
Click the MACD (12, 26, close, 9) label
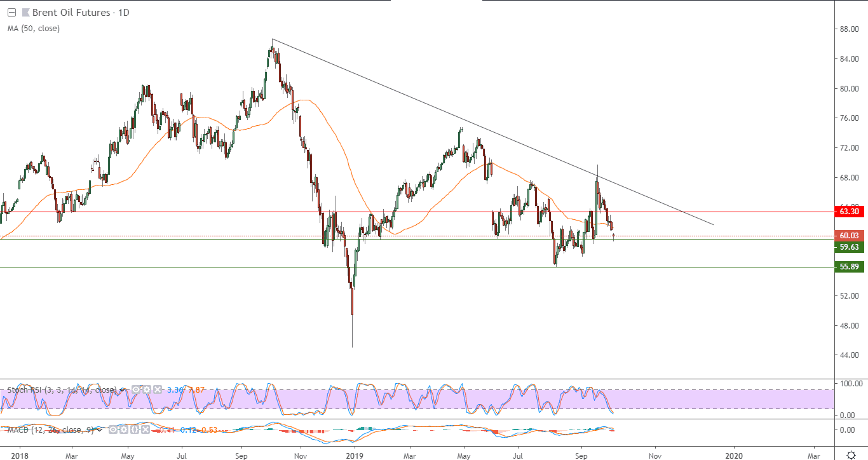(51, 430)
